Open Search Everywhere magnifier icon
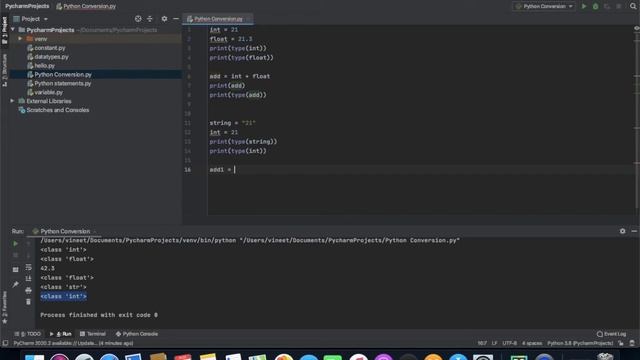This screenshot has width=640, height=360. point(633,6)
